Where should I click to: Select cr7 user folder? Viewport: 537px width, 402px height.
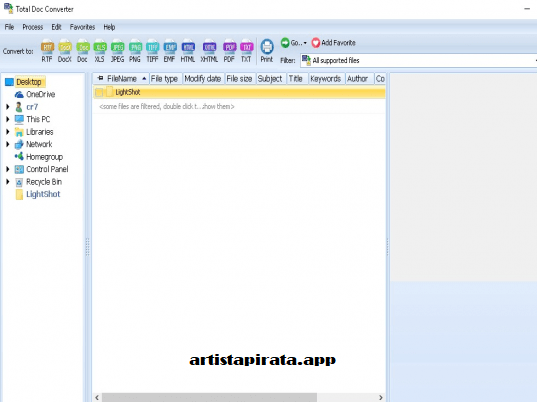[x=32, y=107]
